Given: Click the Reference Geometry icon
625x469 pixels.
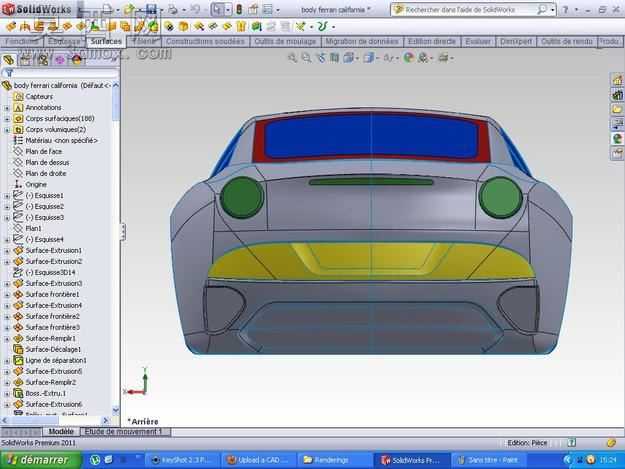Looking at the screenshot, I should (x=301, y=27).
